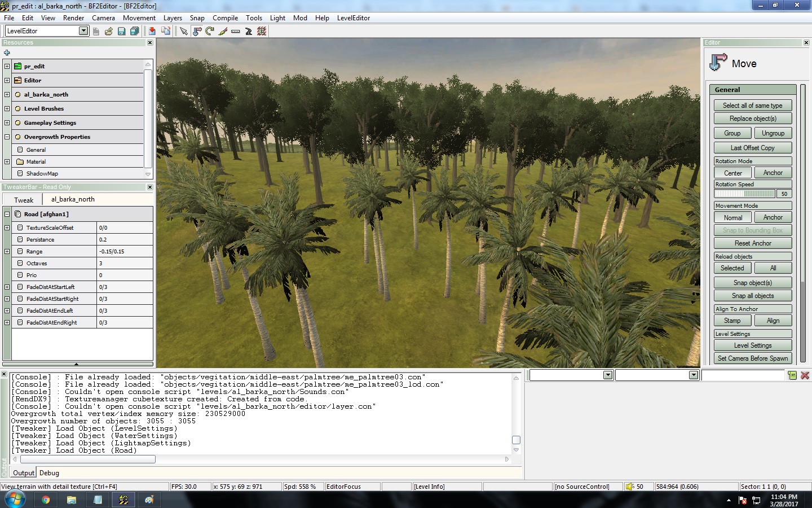812x508 pixels.
Task: Set Movement Mode to Anchor
Action: tap(773, 218)
